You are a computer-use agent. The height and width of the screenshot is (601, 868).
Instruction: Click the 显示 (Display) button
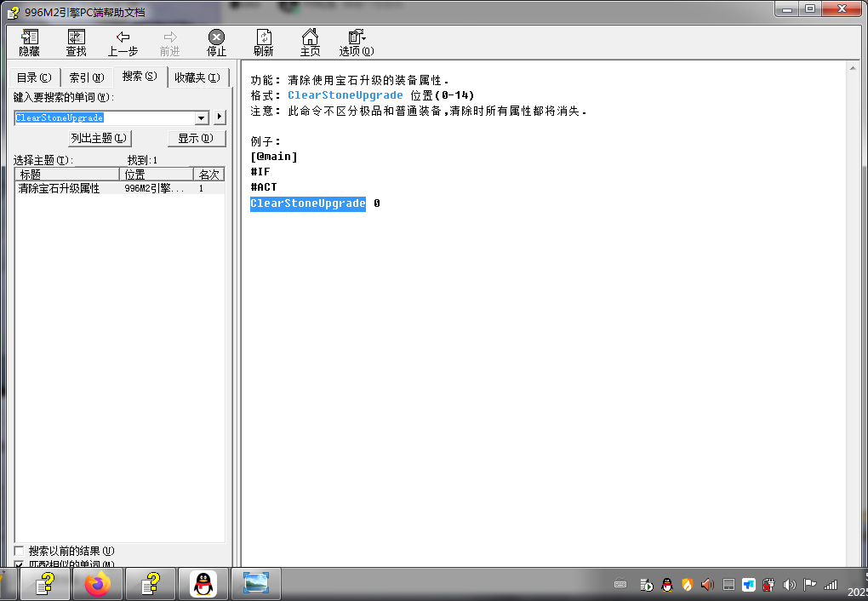[197, 138]
